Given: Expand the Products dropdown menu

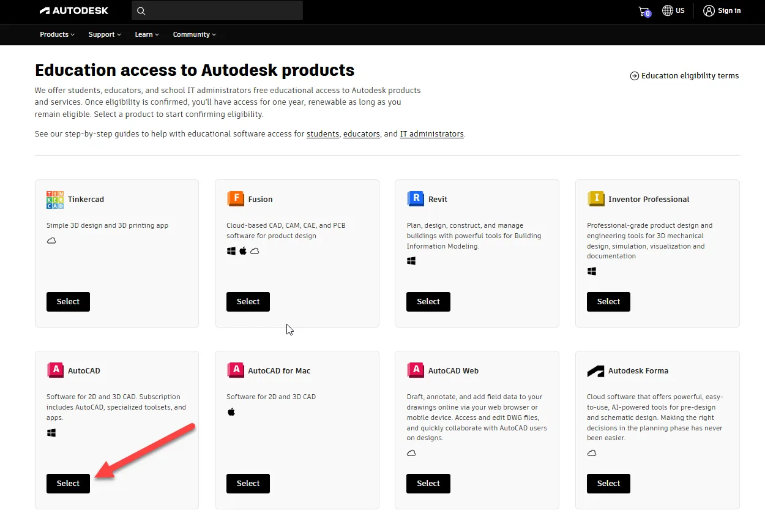Looking at the screenshot, I should coord(57,34).
